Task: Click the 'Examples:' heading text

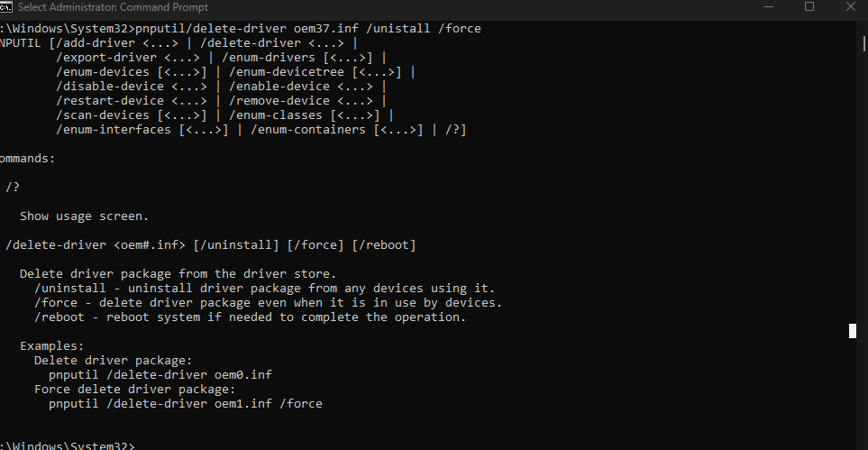Action: [52, 345]
